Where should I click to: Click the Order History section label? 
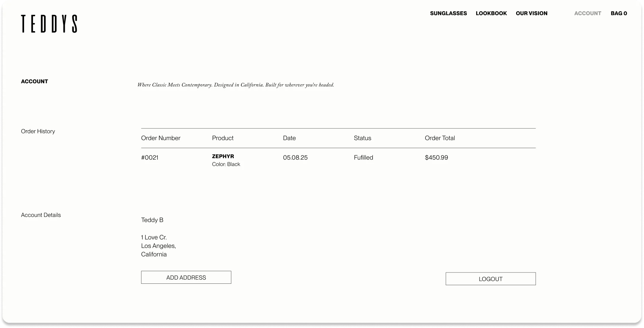tap(38, 131)
